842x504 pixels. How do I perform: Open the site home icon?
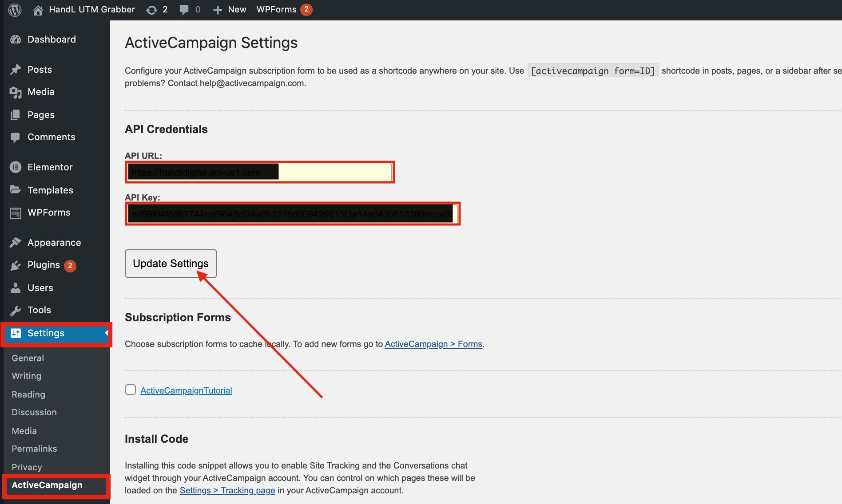[38, 10]
